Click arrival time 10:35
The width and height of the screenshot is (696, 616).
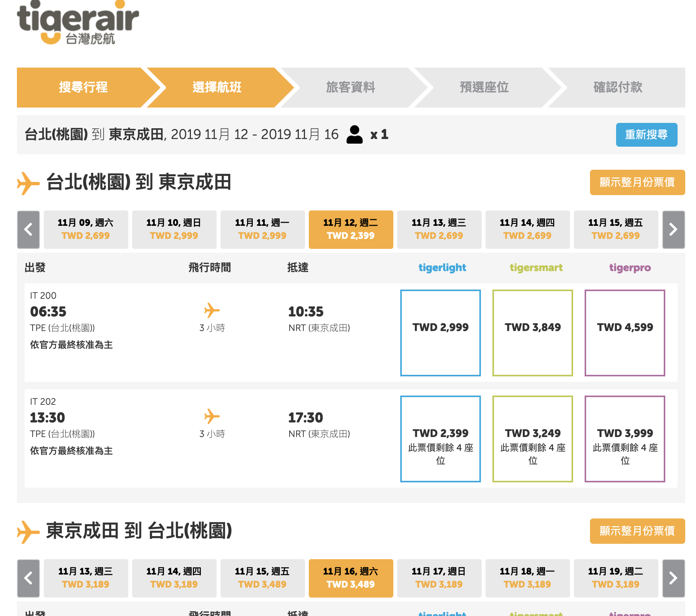[306, 311]
